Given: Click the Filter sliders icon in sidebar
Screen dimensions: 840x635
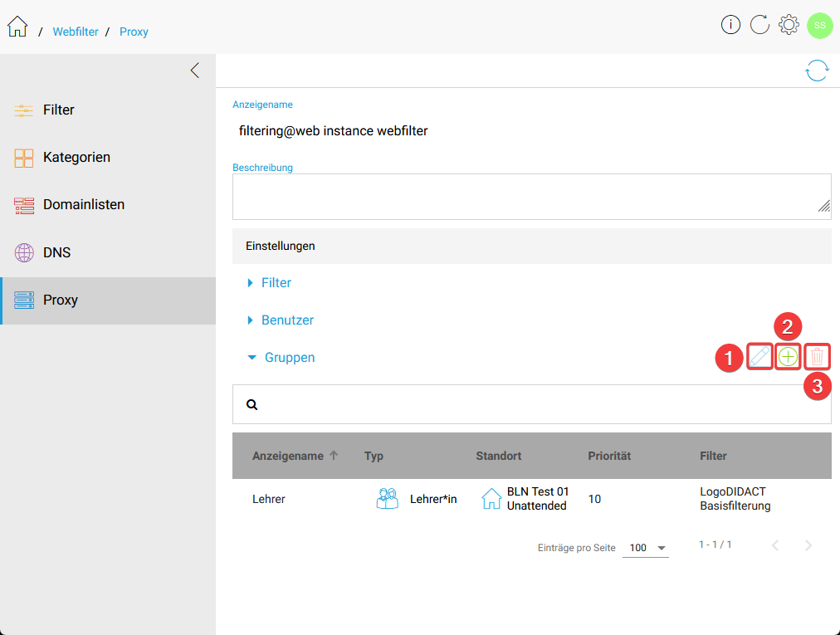Looking at the screenshot, I should [x=23, y=110].
